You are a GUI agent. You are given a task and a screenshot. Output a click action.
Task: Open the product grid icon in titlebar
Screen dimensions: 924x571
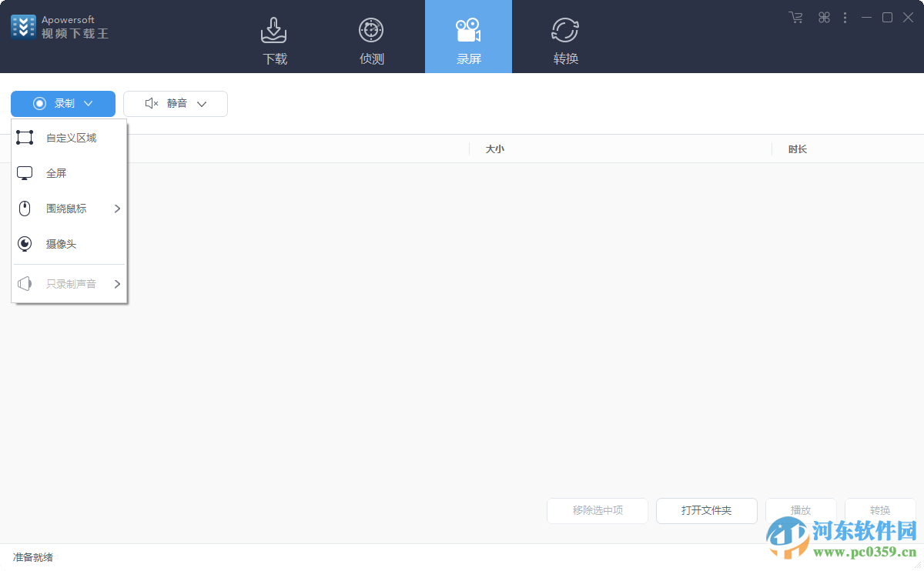click(823, 17)
